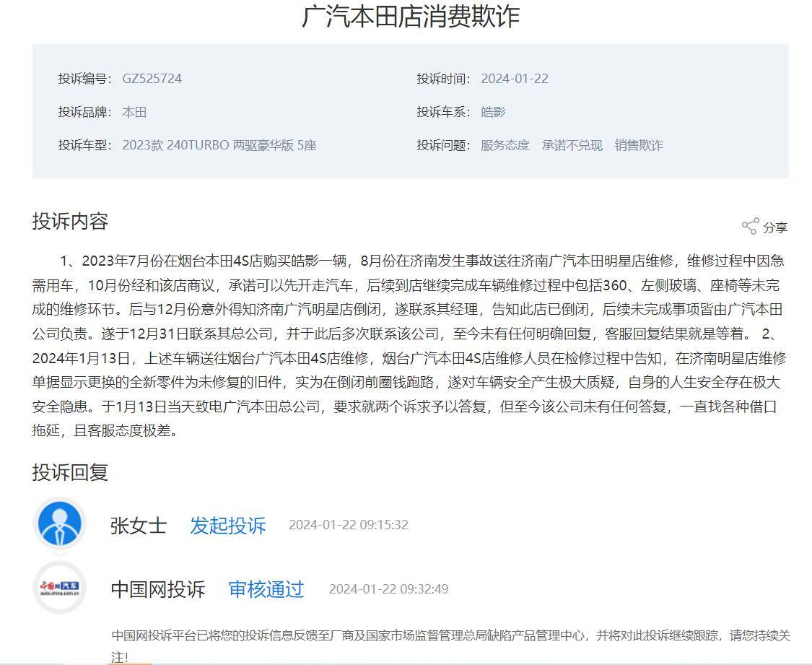Open the 服务态度 issue tag
Screen dimensions: 812x665
[x=505, y=145]
